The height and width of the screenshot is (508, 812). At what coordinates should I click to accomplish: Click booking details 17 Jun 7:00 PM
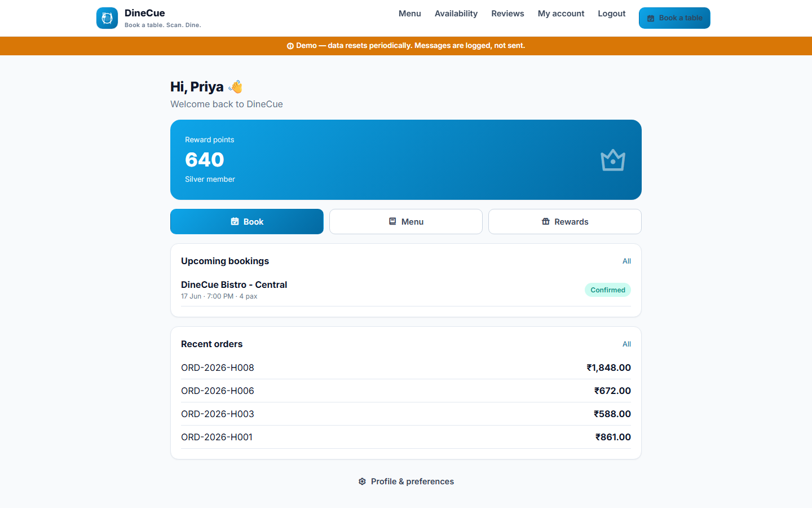[219, 296]
